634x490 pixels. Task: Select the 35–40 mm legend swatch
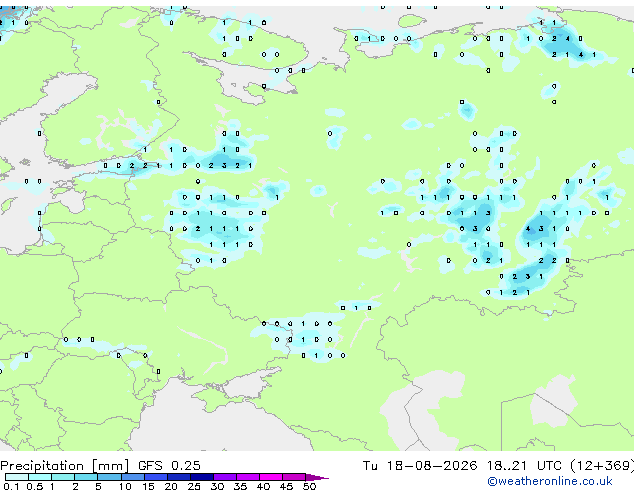pyautogui.click(x=248, y=477)
